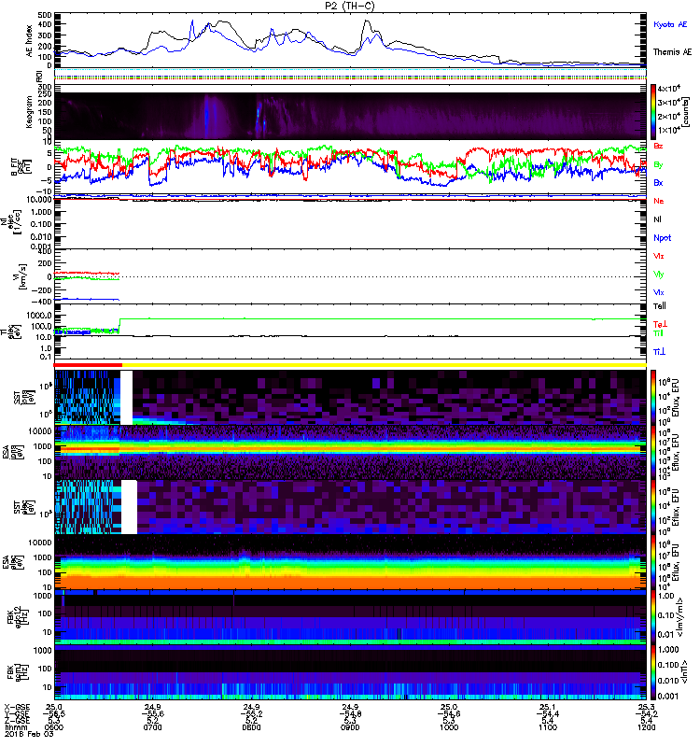
Task: Click the "4×10⁴" Keogram color bar value
Action: point(669,89)
